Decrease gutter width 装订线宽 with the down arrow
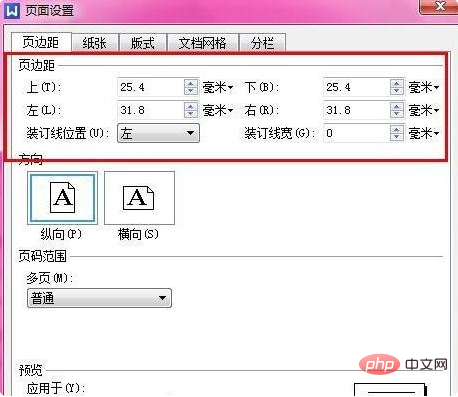This screenshot has height=397, width=458. [397, 137]
